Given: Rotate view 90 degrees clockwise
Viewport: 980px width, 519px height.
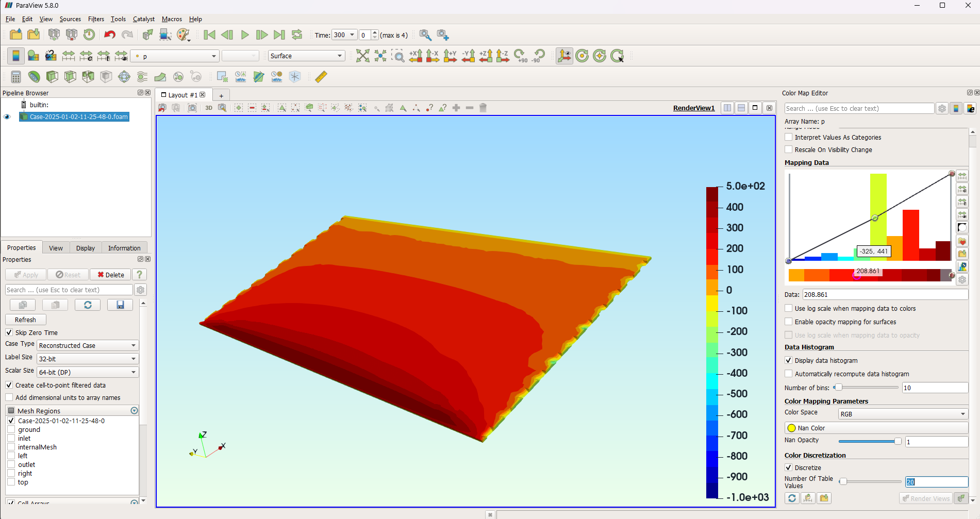Looking at the screenshot, I should click(521, 56).
